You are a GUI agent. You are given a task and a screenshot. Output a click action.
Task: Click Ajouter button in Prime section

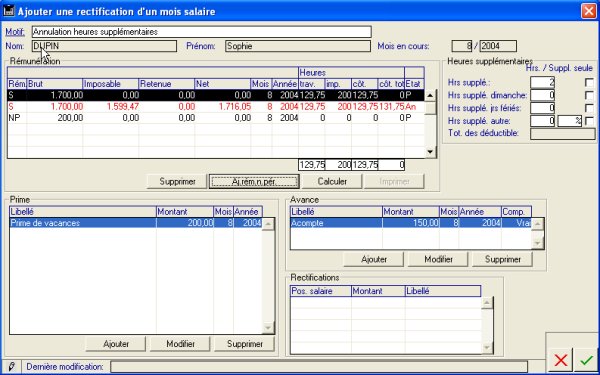click(116, 344)
